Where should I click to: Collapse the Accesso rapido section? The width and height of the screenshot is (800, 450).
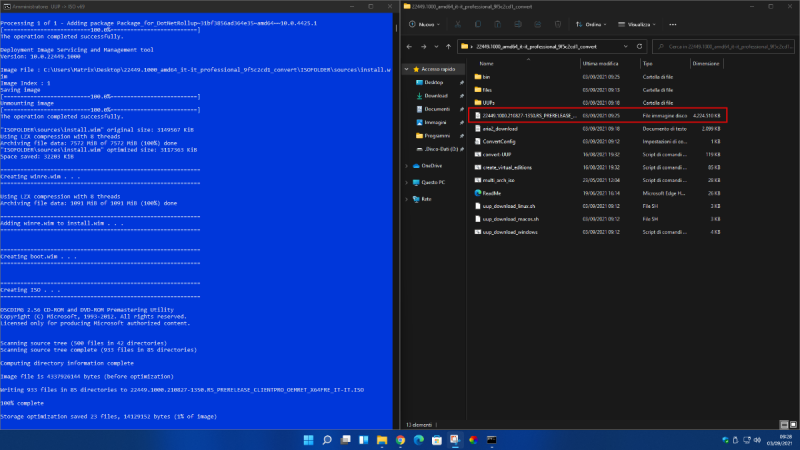pos(407,68)
